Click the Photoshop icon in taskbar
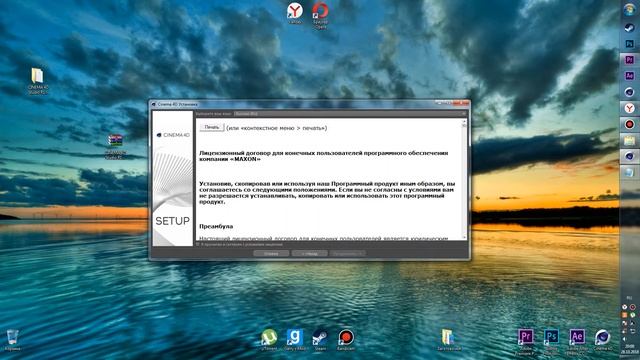640x360 pixels. 629,44
